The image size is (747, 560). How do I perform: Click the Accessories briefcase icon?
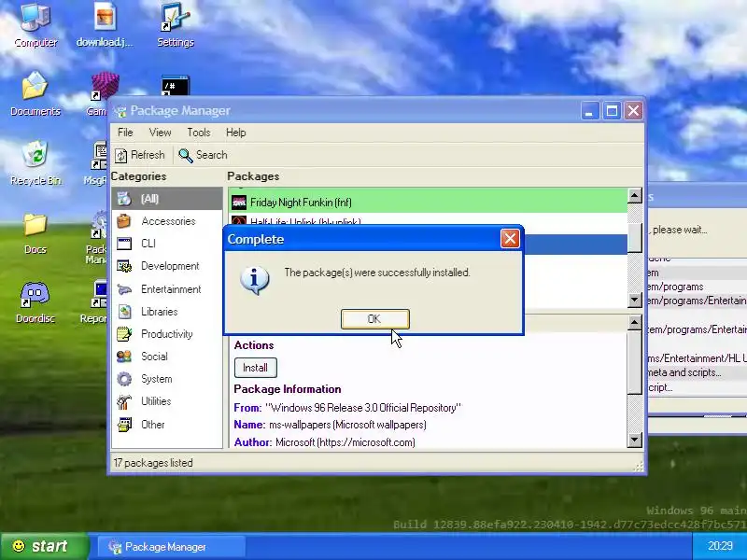[124, 221]
